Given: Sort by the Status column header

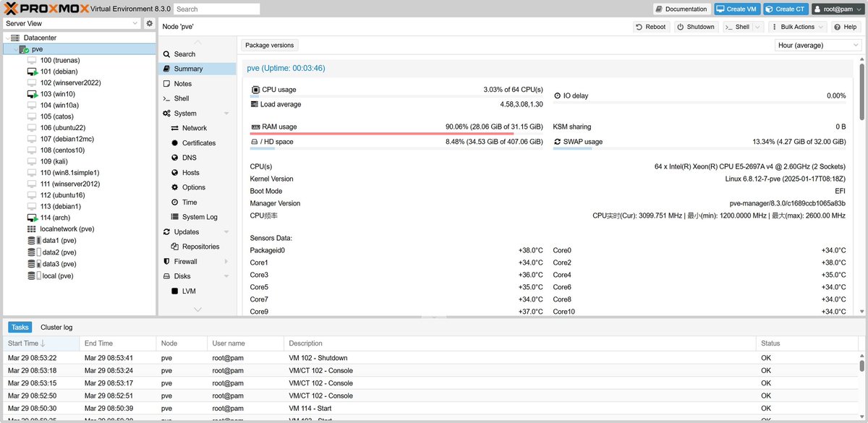Looking at the screenshot, I should pos(807,343).
